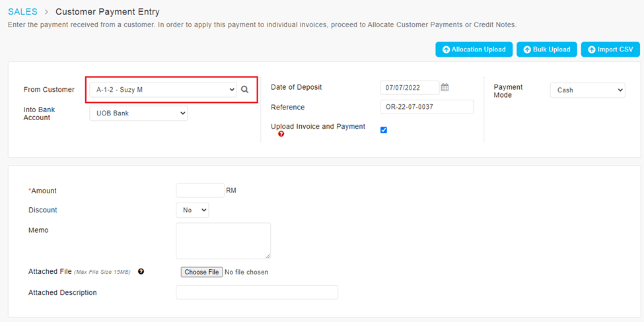Click the Allocation Upload button
This screenshot has height=322, width=644.
pyautogui.click(x=474, y=49)
